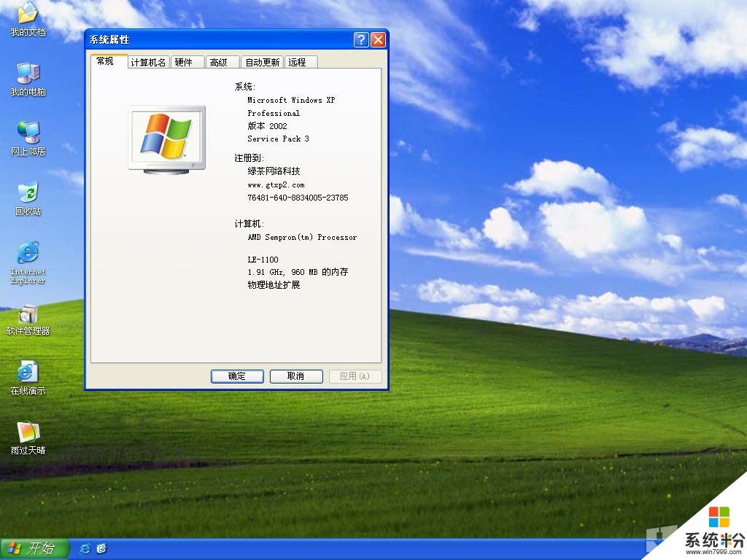Viewport: 747px width, 560px height.
Task: Switch to the 高级 tab
Action: pos(222,63)
